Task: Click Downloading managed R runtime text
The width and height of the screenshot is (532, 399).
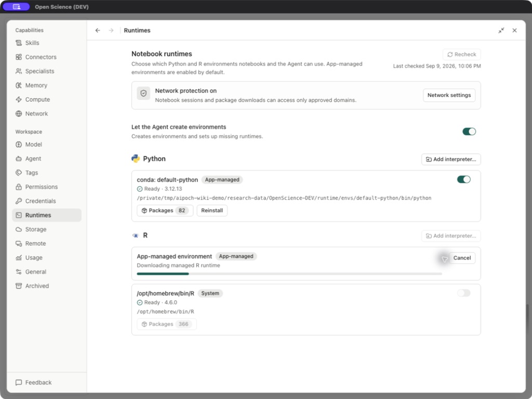Action: coord(179,265)
